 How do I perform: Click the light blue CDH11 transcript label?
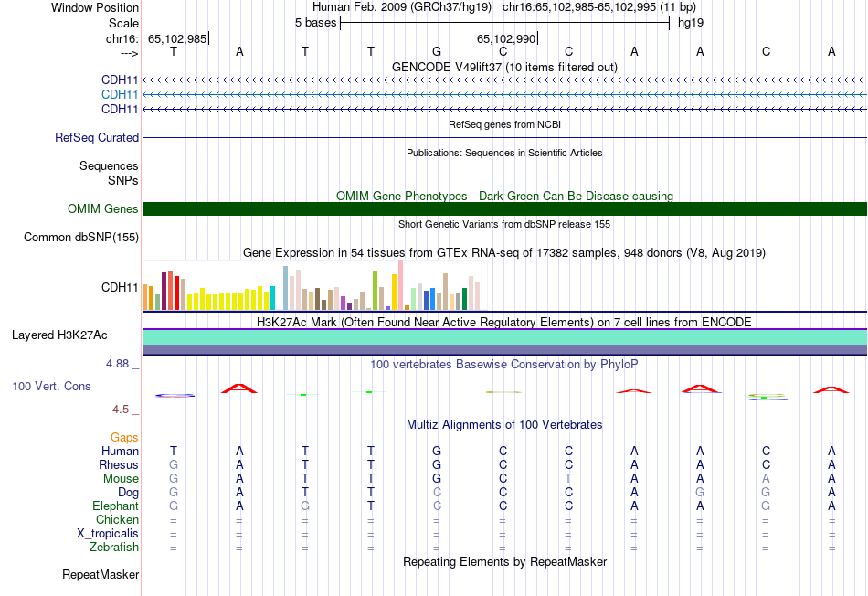pyautogui.click(x=120, y=95)
